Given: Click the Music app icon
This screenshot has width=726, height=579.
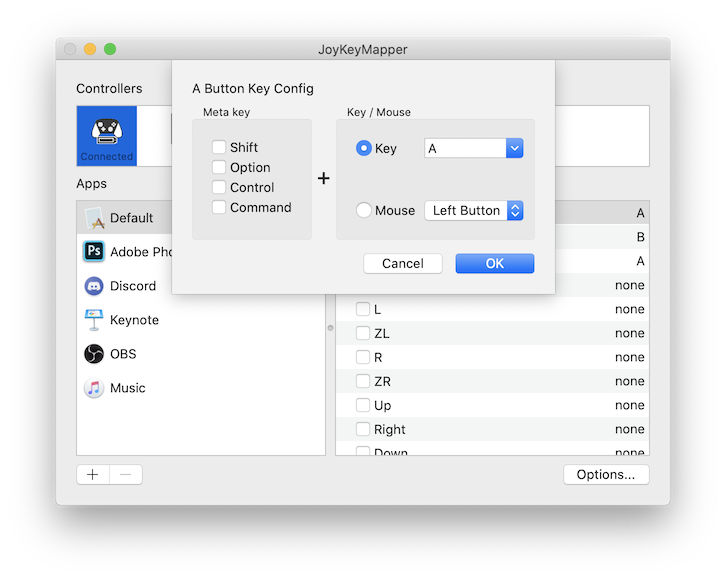Looking at the screenshot, I should (94, 388).
